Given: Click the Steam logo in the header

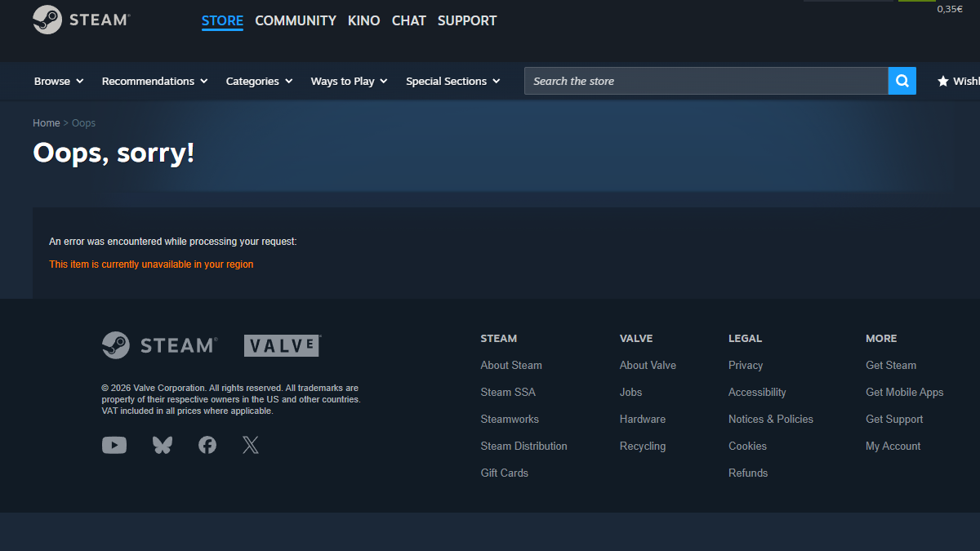Looking at the screenshot, I should [x=82, y=20].
